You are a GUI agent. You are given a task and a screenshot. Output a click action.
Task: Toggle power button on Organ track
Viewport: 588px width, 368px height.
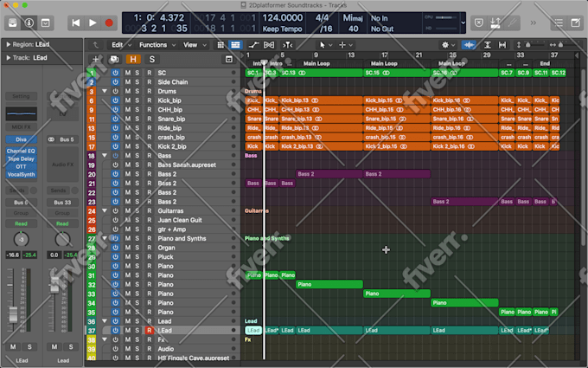116,248
